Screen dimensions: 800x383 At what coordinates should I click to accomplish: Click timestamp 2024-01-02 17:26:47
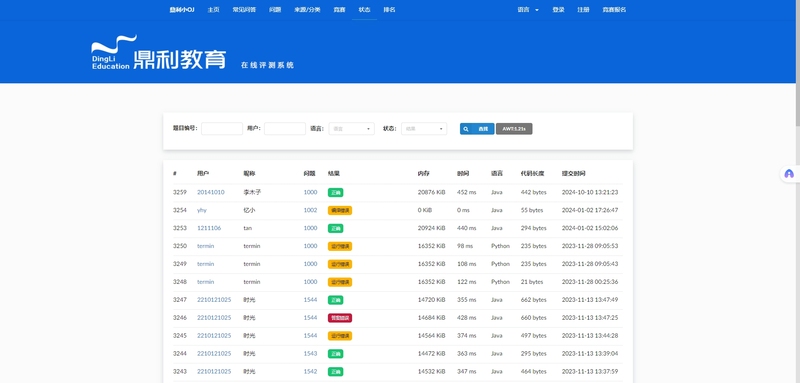[x=590, y=210]
